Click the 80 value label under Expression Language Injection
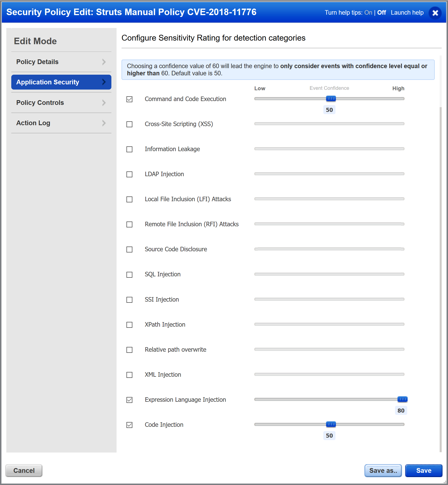 pyautogui.click(x=401, y=411)
